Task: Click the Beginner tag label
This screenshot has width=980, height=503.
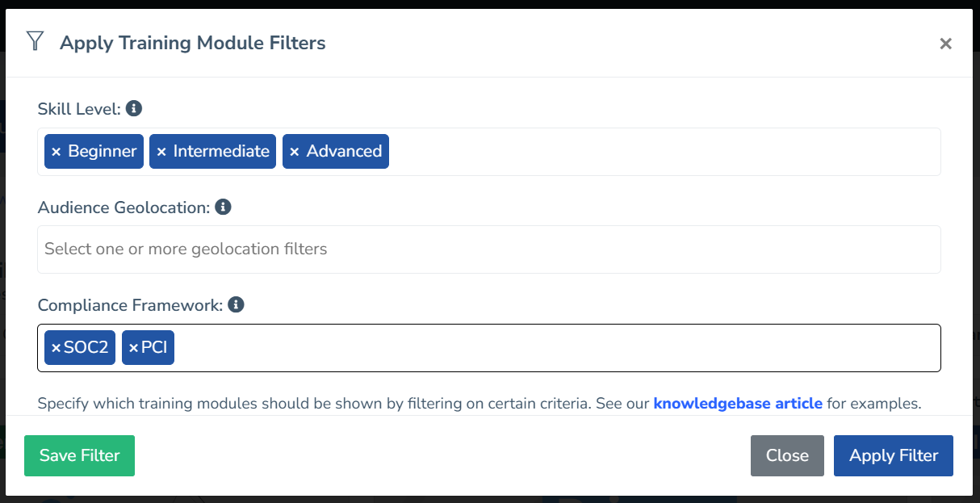Action: [x=102, y=152]
